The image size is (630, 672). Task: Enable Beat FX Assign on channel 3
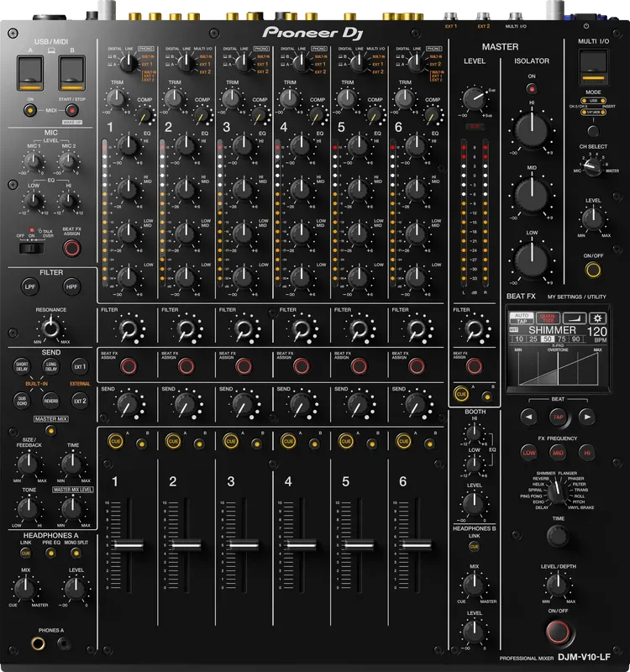click(x=244, y=366)
